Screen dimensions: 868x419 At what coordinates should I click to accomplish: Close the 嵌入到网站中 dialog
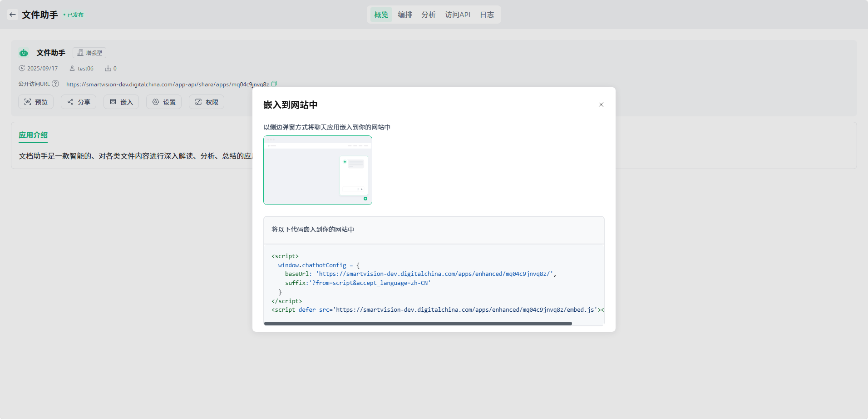pyautogui.click(x=601, y=105)
